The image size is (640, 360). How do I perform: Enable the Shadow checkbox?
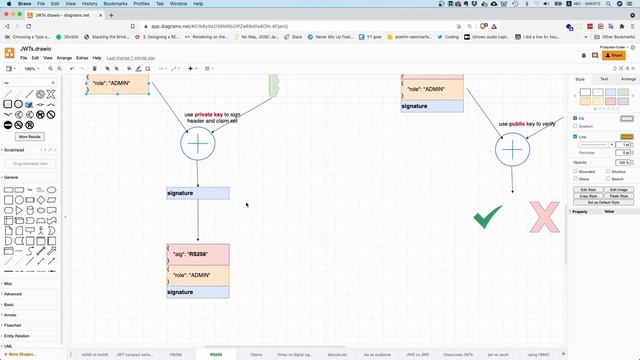[x=608, y=171]
